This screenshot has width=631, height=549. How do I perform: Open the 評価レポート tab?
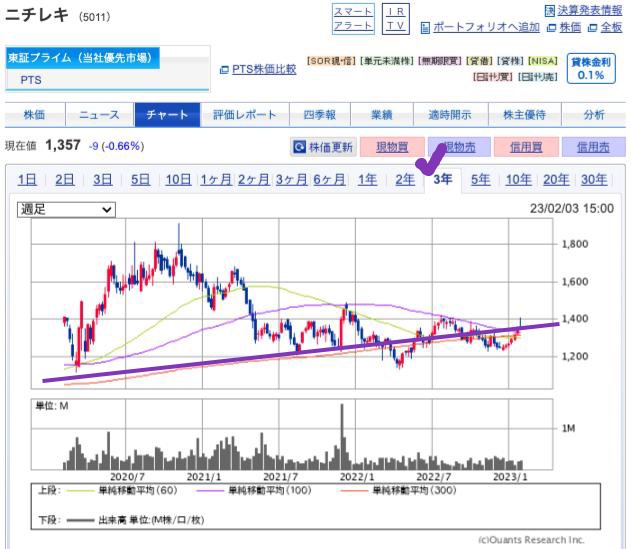tap(245, 115)
